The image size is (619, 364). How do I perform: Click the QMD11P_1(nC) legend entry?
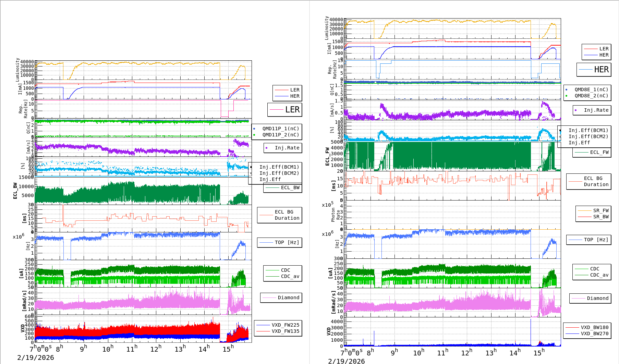coord(281,129)
